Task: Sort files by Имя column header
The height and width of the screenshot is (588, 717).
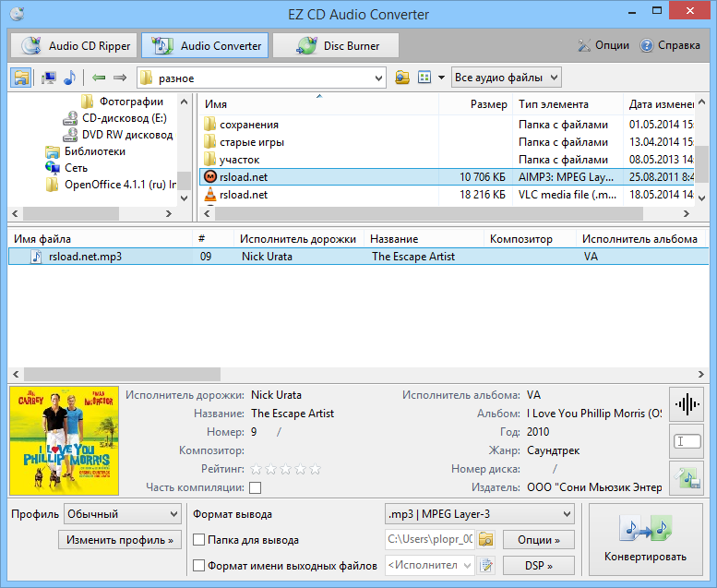Action: 318,104
